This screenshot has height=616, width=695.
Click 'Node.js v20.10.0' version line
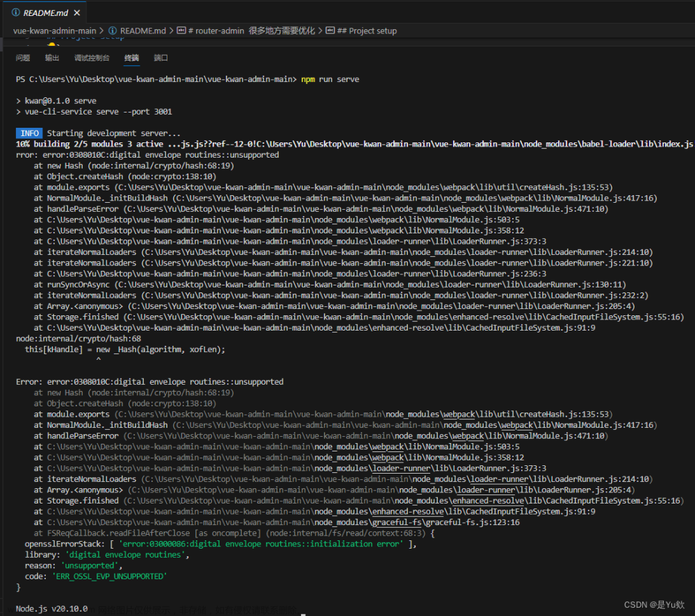point(52,609)
